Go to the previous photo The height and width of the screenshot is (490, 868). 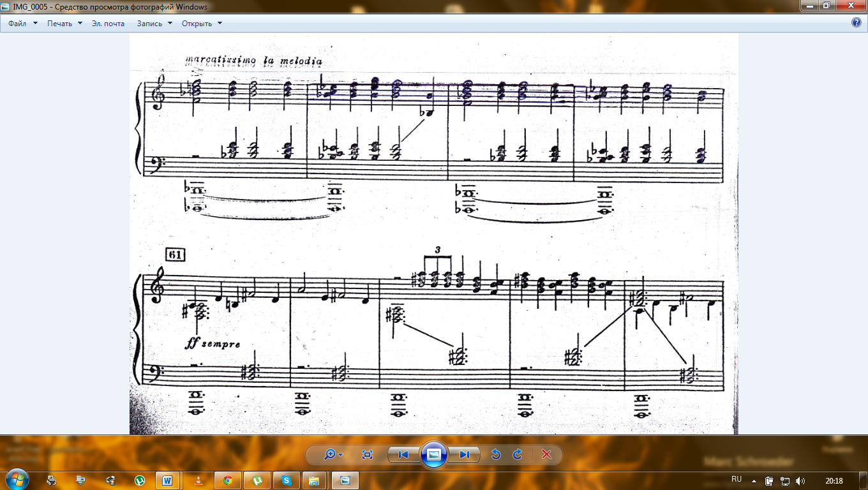(x=403, y=454)
